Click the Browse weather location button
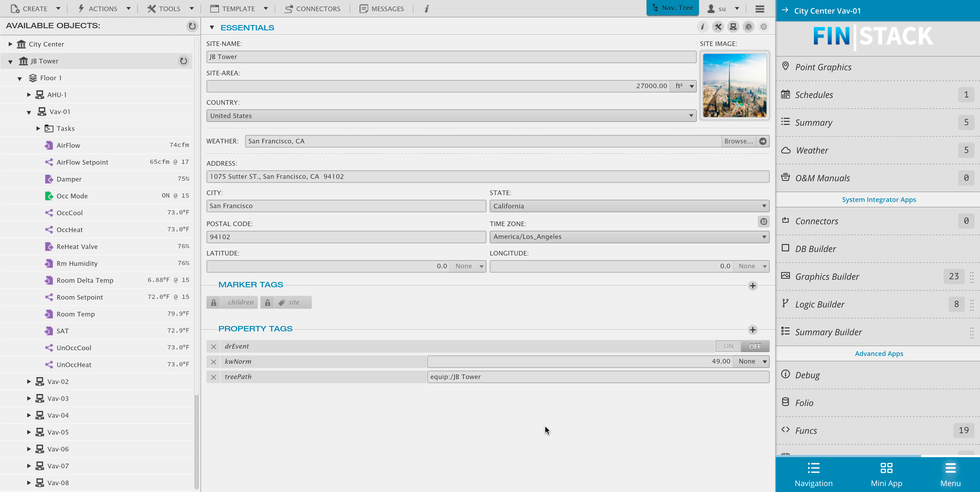Image resolution: width=980 pixels, height=492 pixels. click(x=739, y=141)
